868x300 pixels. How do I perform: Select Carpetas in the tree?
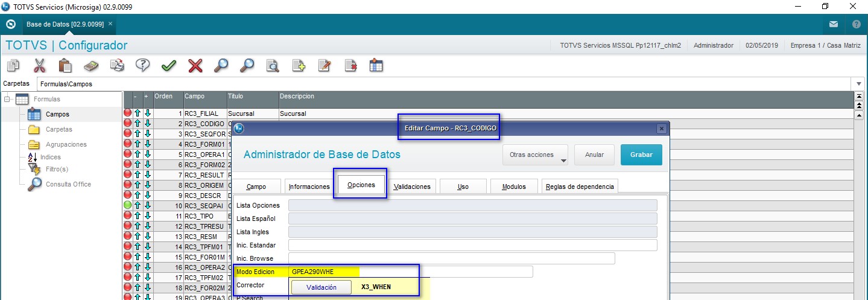tap(59, 129)
